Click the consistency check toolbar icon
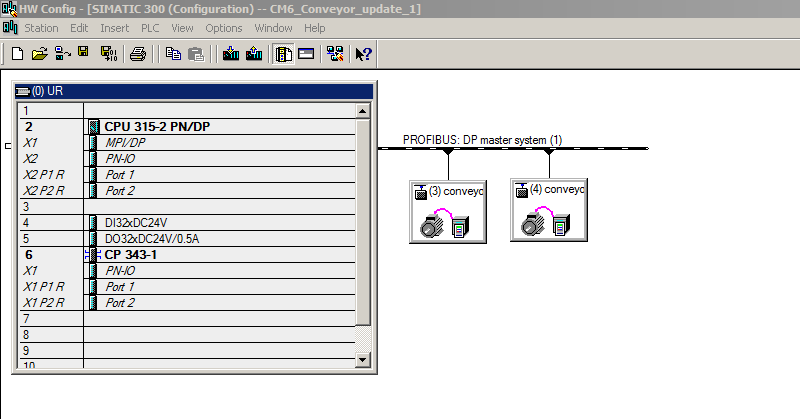This screenshot has height=419, width=800. tap(335, 54)
